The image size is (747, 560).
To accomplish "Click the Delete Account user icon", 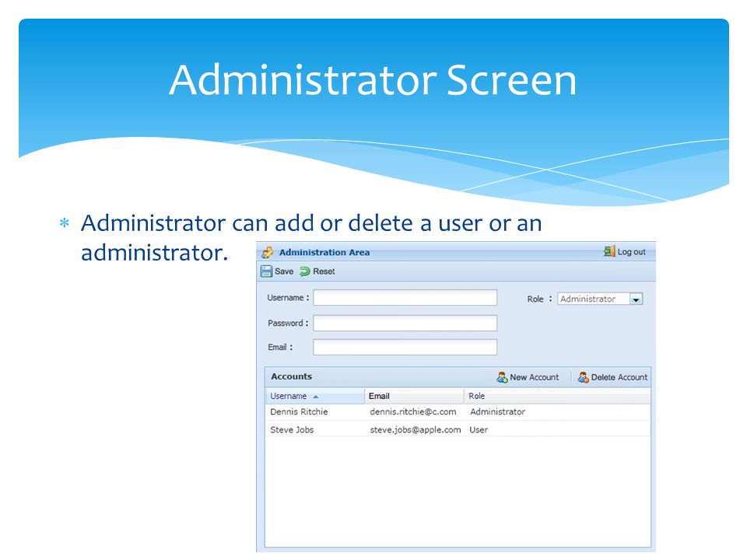I will [584, 378].
